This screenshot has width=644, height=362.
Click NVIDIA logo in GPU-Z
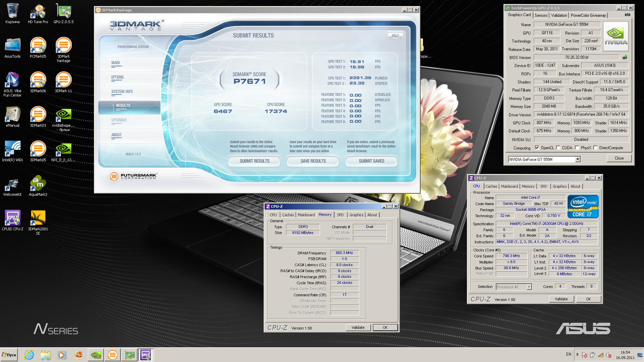(616, 36)
